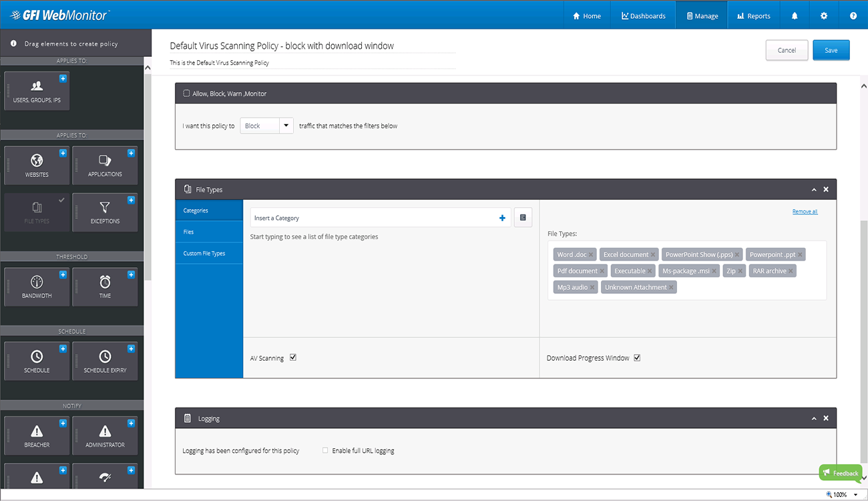Click the Save button
The width and height of the screenshot is (868, 501).
(831, 50)
